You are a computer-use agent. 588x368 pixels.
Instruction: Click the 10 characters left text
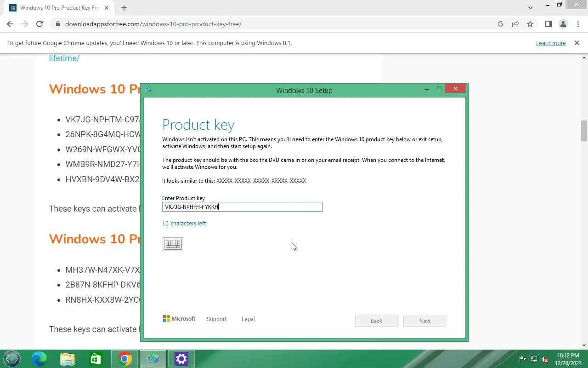[184, 224]
